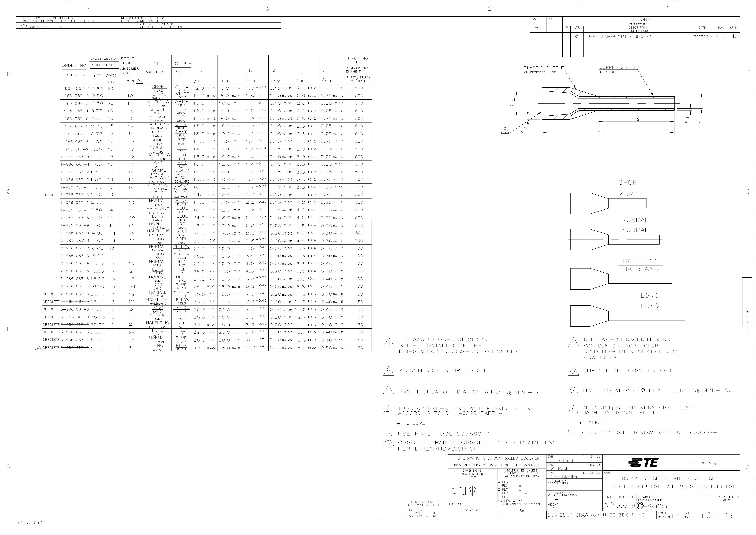Image resolution: width=756 pixels, height=535 pixels.
Task: Click the COPPER SLEEVE label on the diagram
Action: point(618,68)
